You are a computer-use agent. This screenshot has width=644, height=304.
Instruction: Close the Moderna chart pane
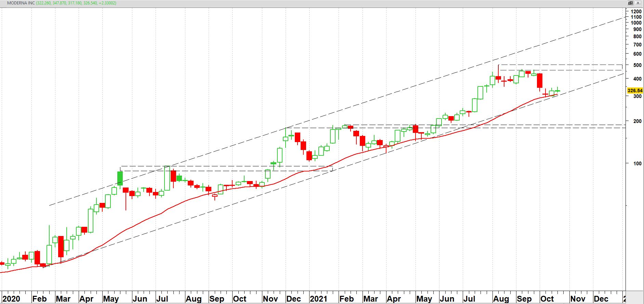[x=638, y=3]
